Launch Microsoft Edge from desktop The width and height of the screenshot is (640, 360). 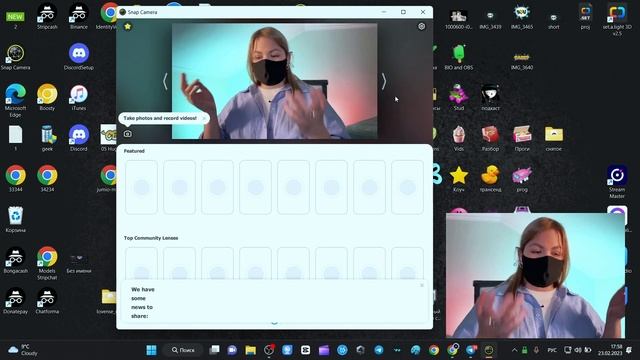click(16, 101)
